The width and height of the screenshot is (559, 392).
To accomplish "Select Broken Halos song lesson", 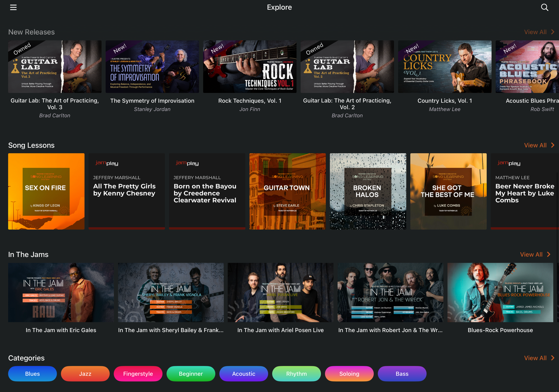I will [368, 191].
